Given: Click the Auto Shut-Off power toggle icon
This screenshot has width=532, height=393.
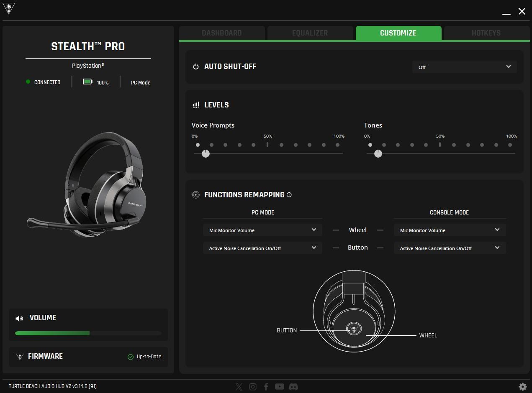Looking at the screenshot, I should coord(195,66).
